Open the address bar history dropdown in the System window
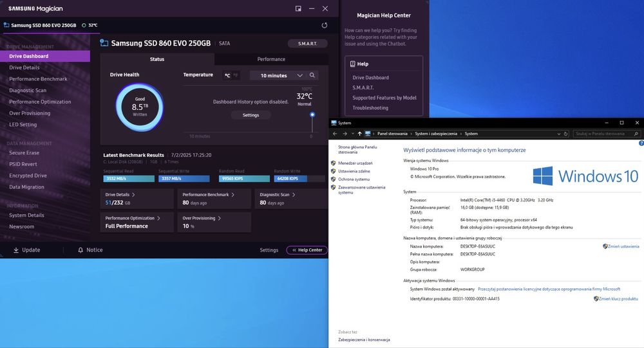 [x=558, y=134]
